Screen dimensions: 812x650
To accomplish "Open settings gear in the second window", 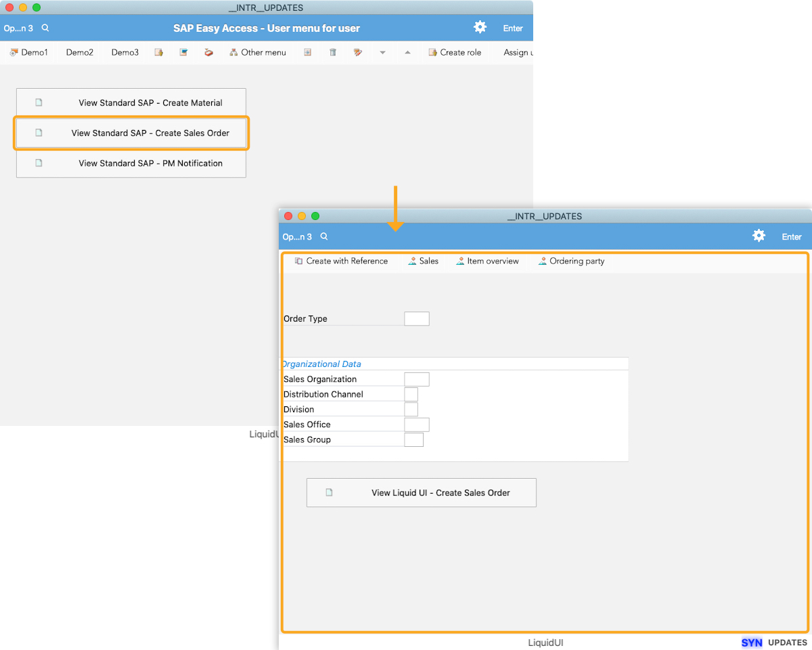I will click(759, 236).
